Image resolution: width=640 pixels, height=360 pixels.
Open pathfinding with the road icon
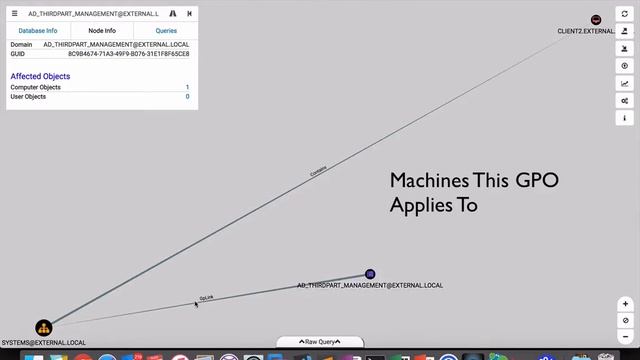pyautogui.click(x=173, y=13)
